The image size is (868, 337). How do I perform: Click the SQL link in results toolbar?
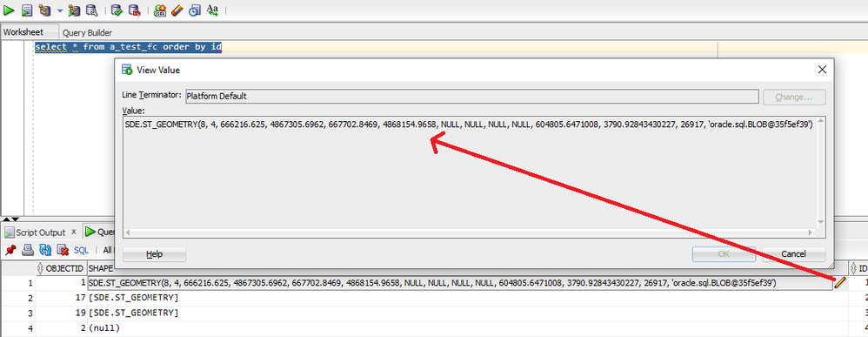[x=81, y=251]
